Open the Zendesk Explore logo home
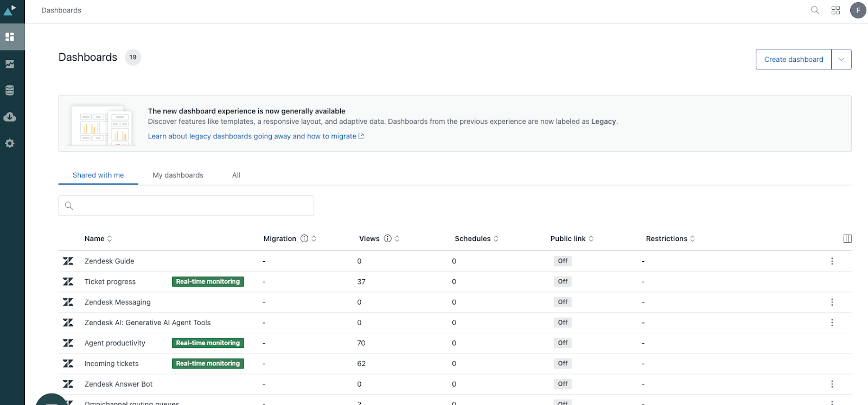Viewport: 868px width, 405px height. coord(10,10)
